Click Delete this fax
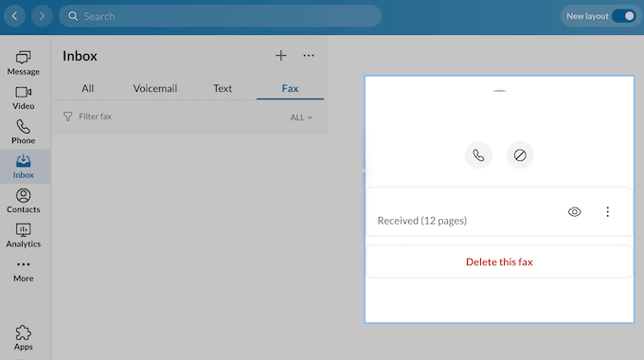 click(499, 261)
